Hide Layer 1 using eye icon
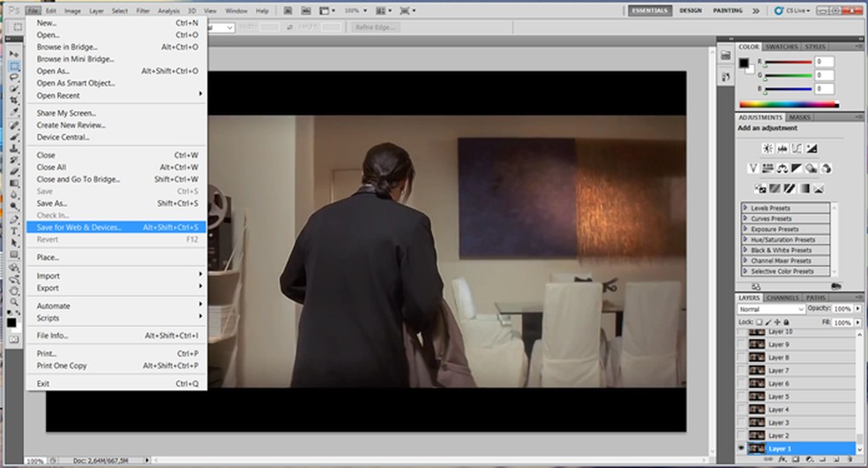 pos(741,449)
